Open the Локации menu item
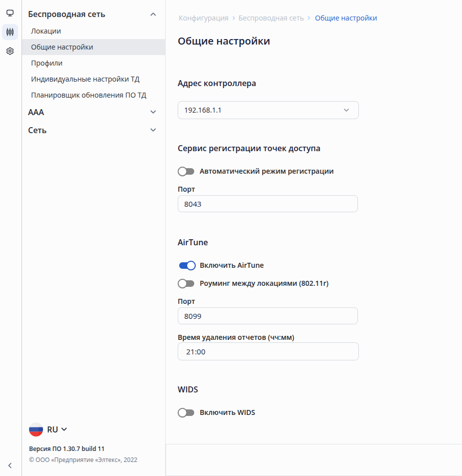462x476 pixels. (x=46, y=31)
